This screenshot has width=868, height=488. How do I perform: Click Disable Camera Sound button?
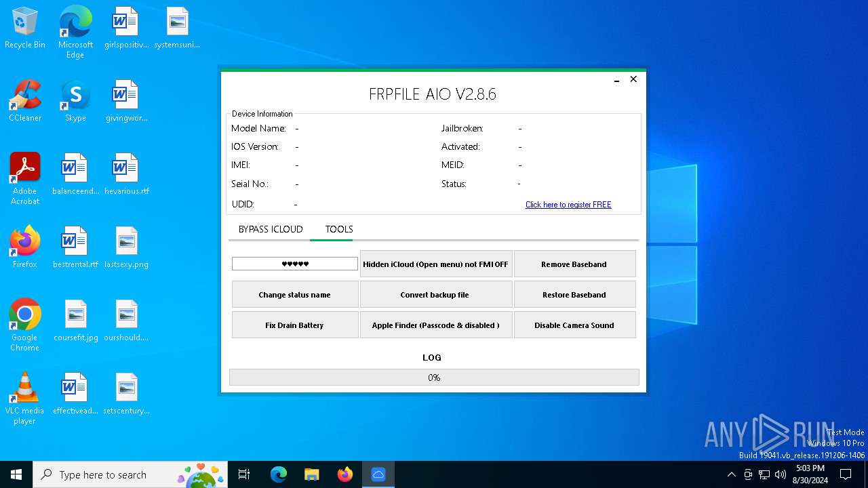[574, 325]
